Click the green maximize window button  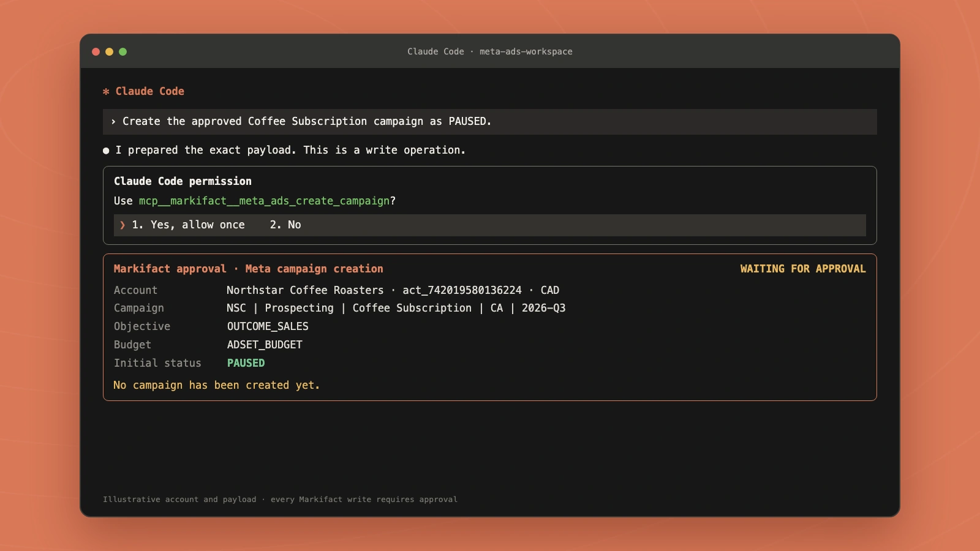(123, 51)
